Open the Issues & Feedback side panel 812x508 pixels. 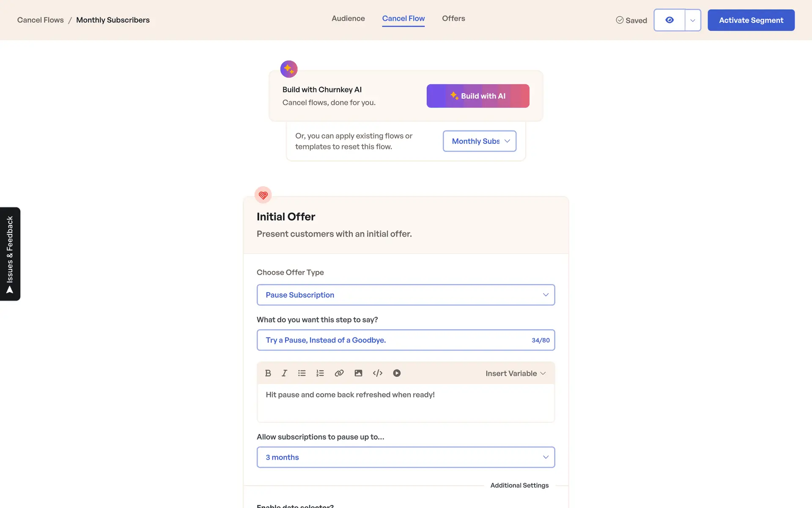click(x=10, y=254)
